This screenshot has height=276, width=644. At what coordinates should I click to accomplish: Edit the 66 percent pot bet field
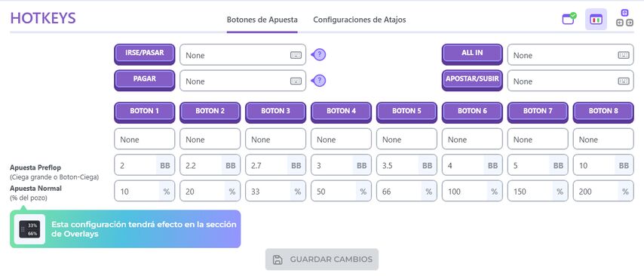(x=406, y=191)
